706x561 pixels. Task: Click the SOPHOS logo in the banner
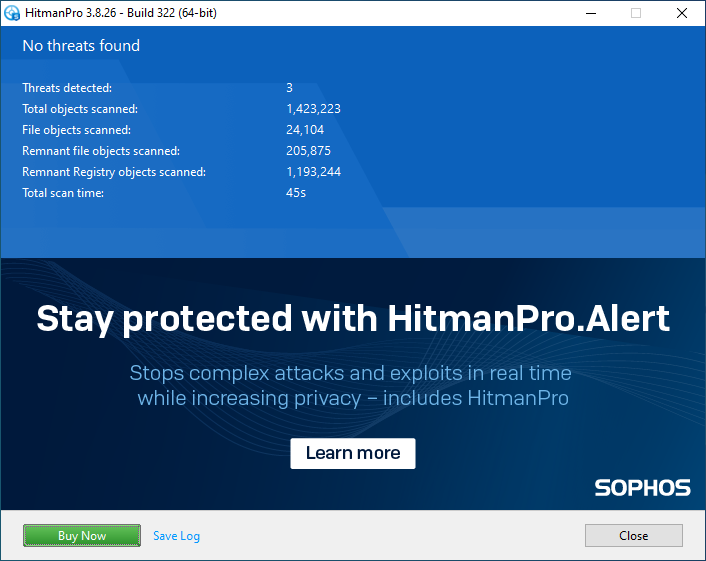[x=642, y=488]
